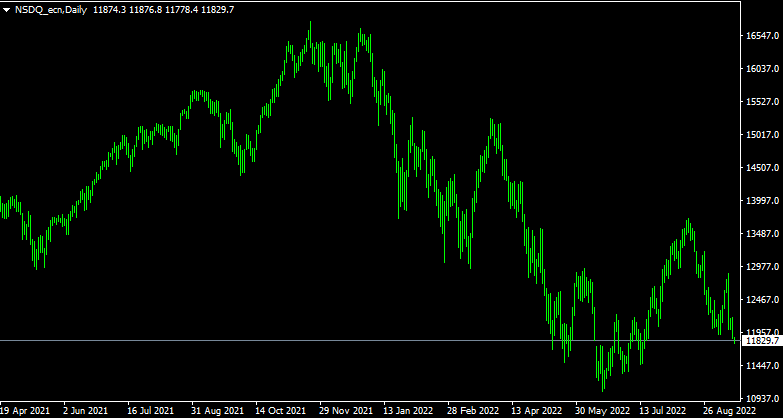Click the horizontal current price line
The image size is (783, 418).
click(370, 341)
